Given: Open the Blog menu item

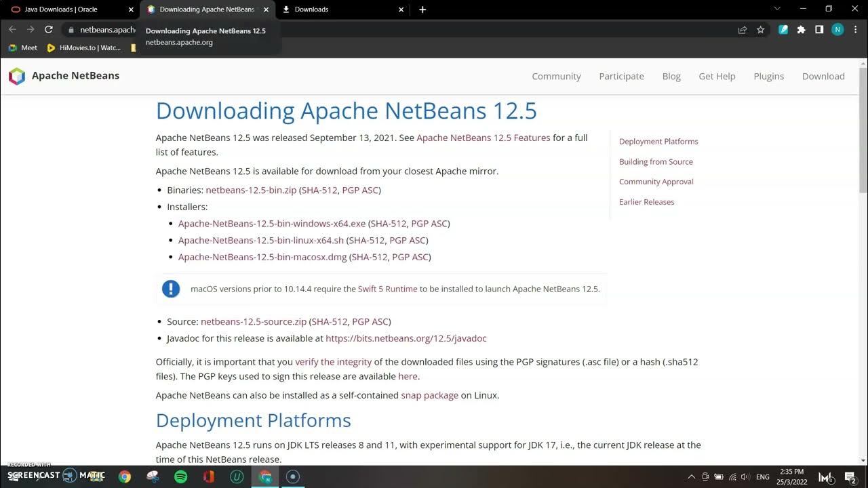Looking at the screenshot, I should click(x=671, y=76).
